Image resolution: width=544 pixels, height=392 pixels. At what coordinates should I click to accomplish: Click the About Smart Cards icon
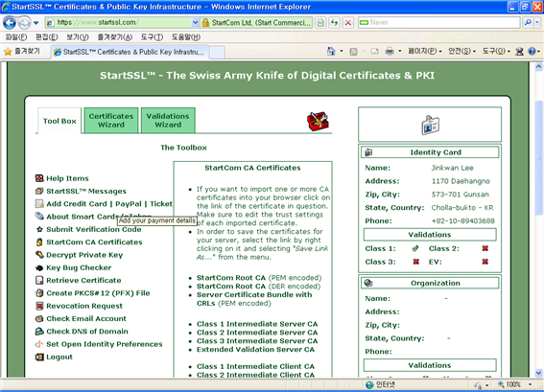click(39, 217)
